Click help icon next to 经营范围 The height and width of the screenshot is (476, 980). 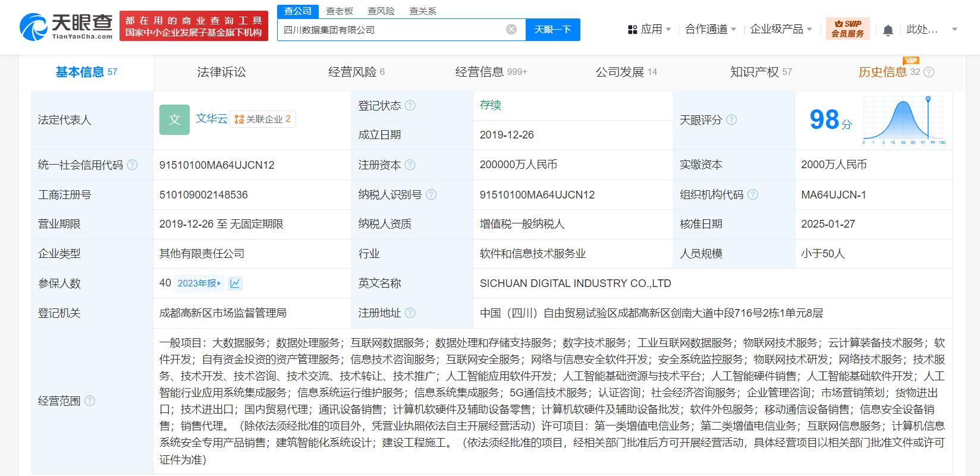(x=90, y=401)
